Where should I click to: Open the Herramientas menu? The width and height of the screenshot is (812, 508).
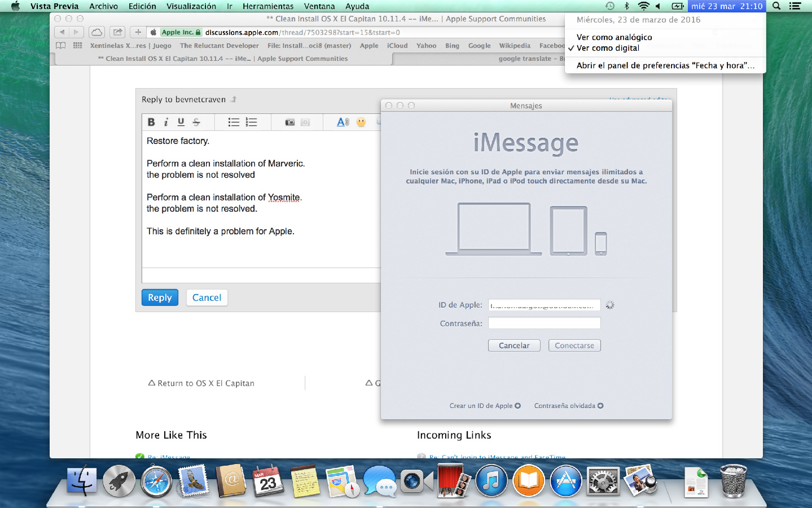coord(268,6)
